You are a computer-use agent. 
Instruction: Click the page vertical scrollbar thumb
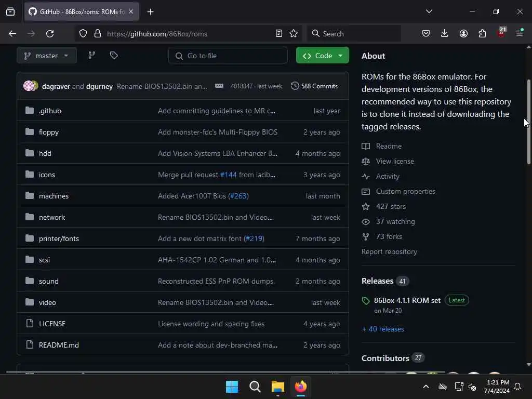click(x=528, y=122)
